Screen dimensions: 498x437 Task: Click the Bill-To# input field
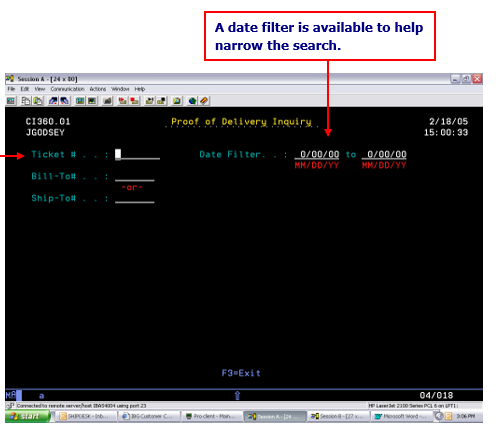click(135, 176)
